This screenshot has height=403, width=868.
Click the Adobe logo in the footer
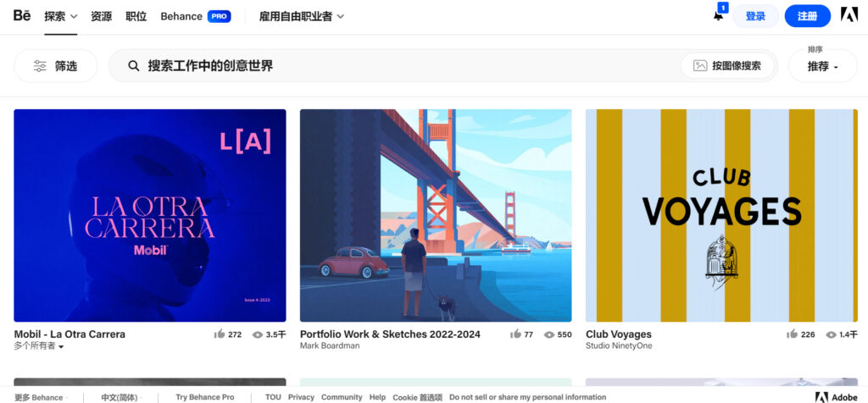[821, 397]
